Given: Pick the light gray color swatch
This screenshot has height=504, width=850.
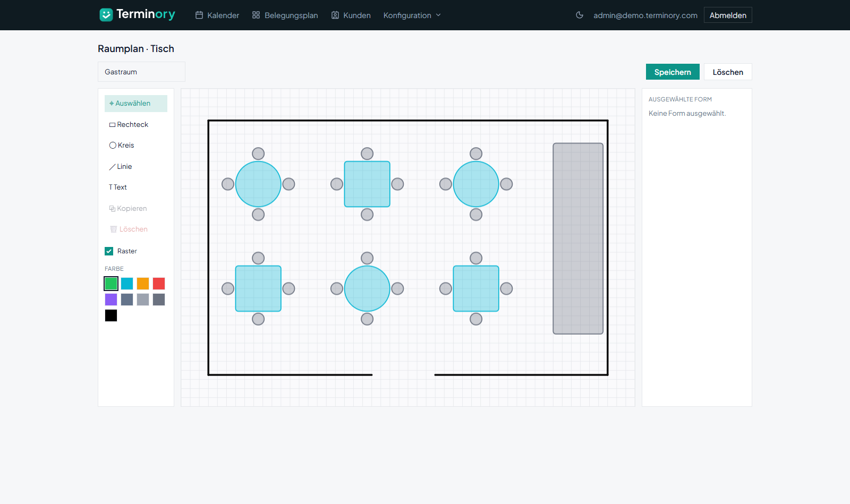Looking at the screenshot, I should tap(143, 300).
